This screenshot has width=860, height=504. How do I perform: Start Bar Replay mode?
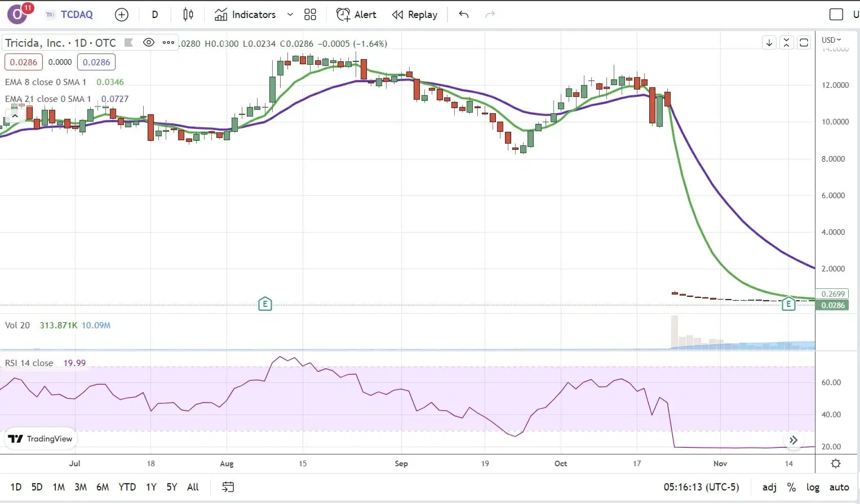click(x=415, y=15)
